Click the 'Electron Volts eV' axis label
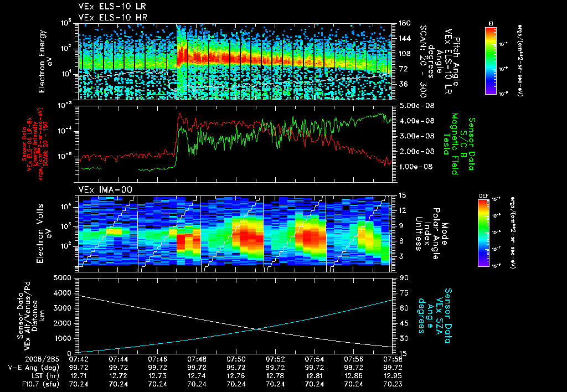 (x=44, y=234)
